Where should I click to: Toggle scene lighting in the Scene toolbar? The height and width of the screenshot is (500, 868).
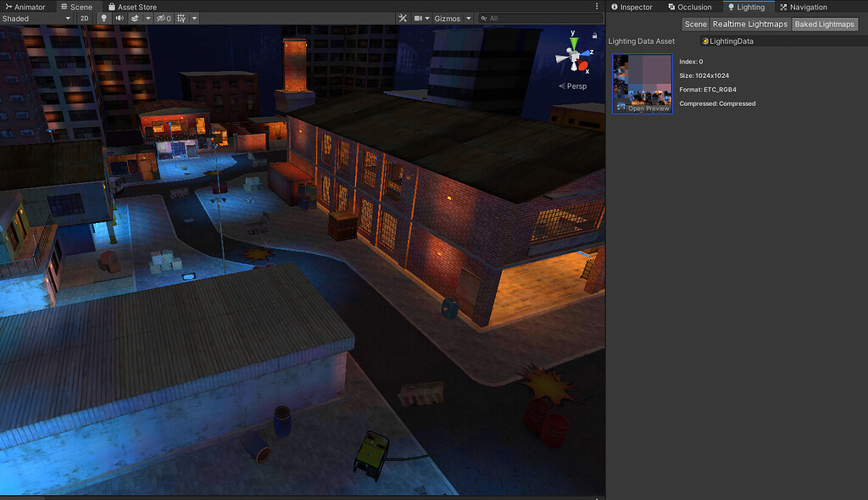click(103, 18)
